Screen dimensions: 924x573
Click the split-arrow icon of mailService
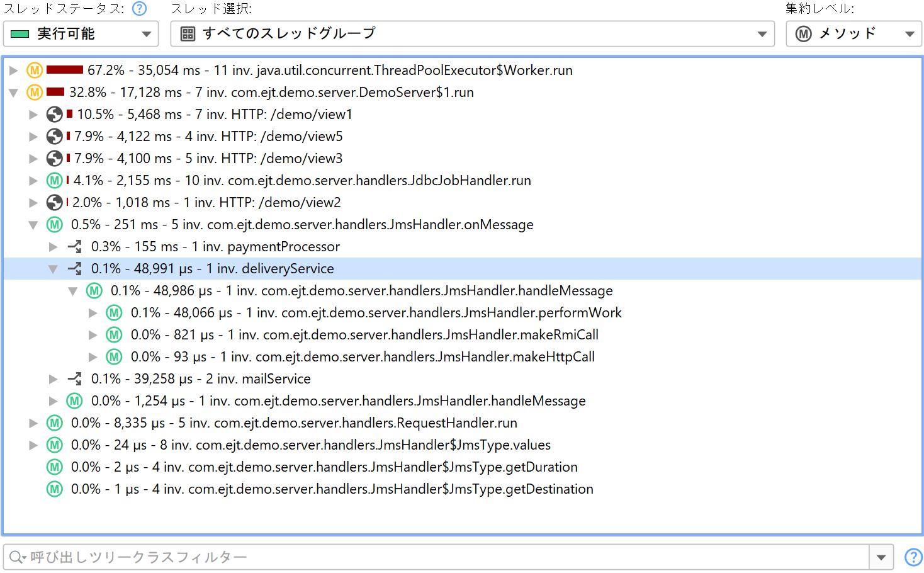[75, 379]
